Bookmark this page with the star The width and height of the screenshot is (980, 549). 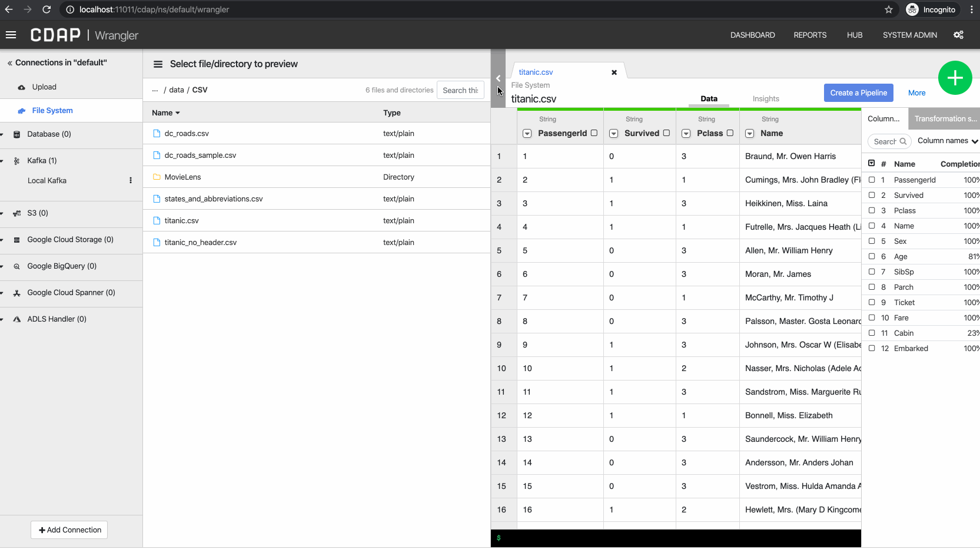click(x=889, y=9)
